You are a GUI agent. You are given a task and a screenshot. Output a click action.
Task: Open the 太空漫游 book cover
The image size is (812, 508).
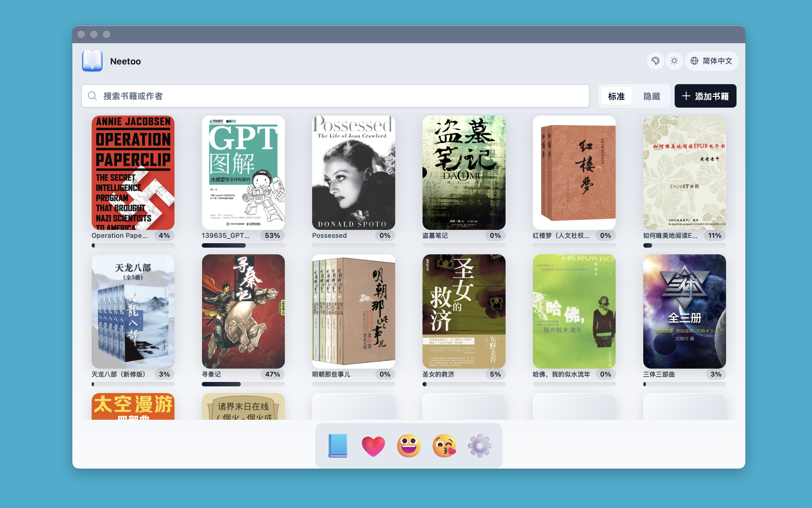[133, 406]
